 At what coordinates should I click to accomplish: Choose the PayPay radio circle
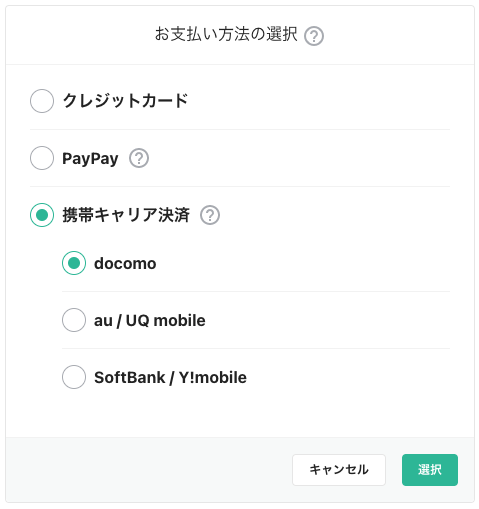point(42,158)
